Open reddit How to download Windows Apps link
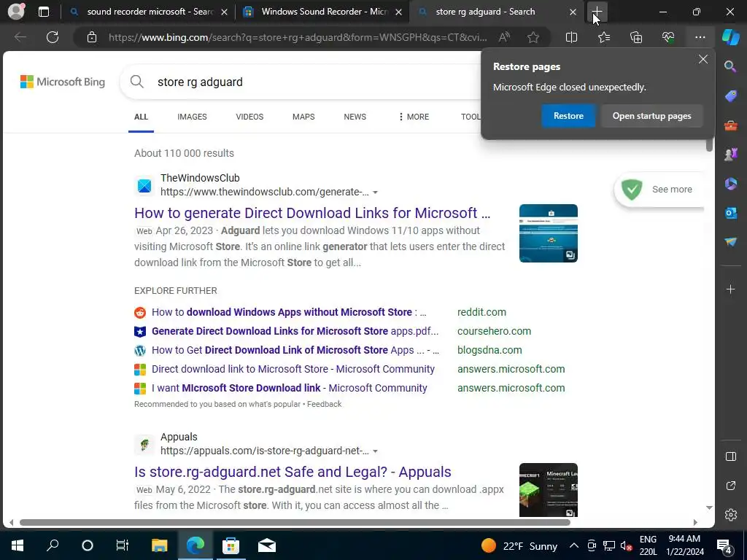 click(289, 312)
